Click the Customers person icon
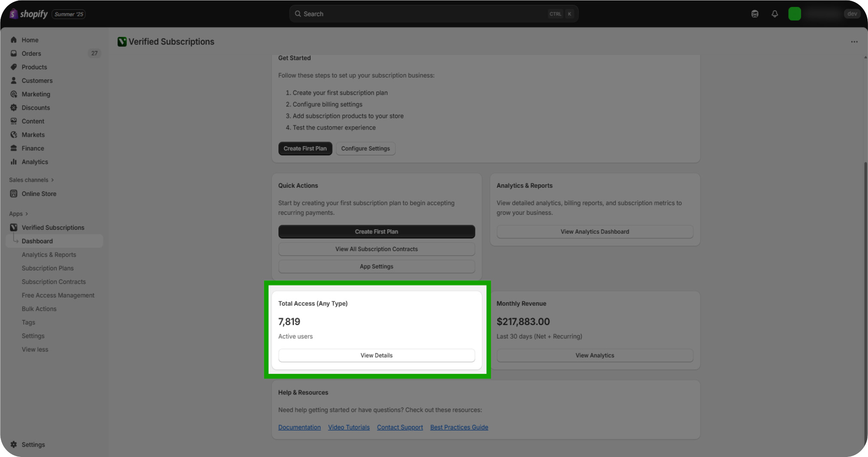Screen dimensions: 868x457 pos(14,81)
